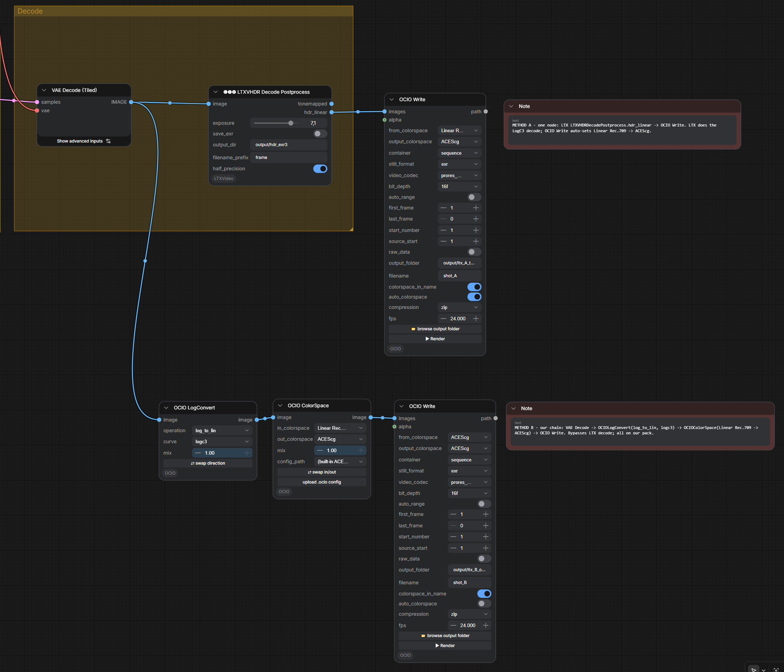Enable raw_data in the shot_B OCIO Write
The height and width of the screenshot is (672, 784).
tap(484, 559)
